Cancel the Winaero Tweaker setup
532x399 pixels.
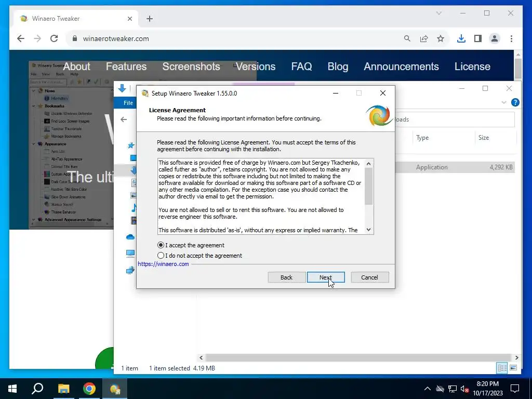click(x=369, y=277)
